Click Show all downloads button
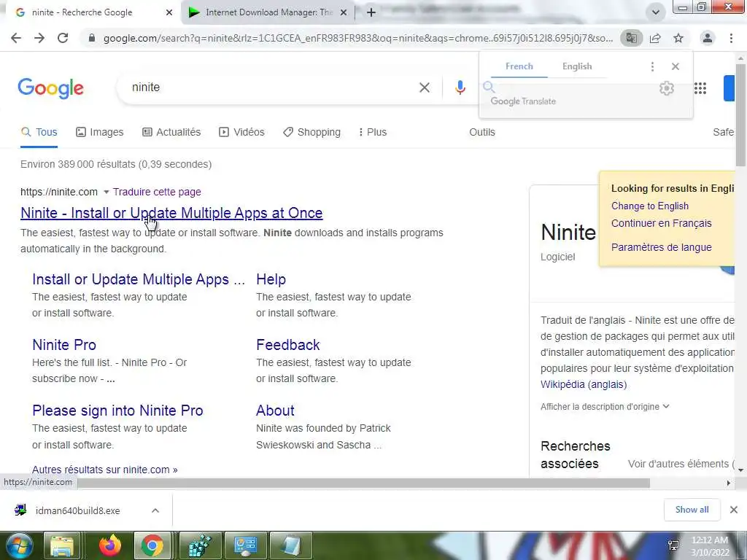This screenshot has height=560, width=747. pyautogui.click(x=692, y=510)
